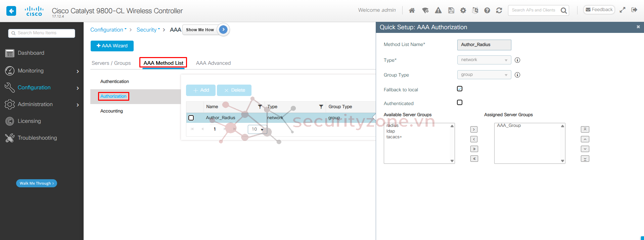Viewport: 644px width, 240px height.
Task: Open settings via the gear icon
Action: [x=463, y=10]
